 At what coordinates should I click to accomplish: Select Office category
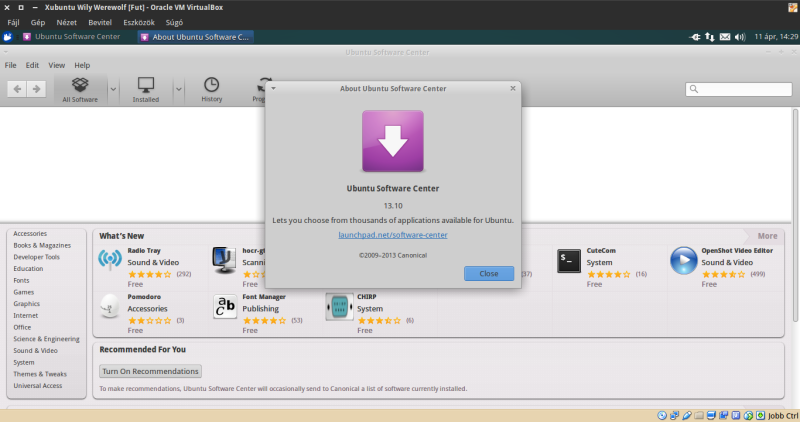pyautogui.click(x=22, y=327)
